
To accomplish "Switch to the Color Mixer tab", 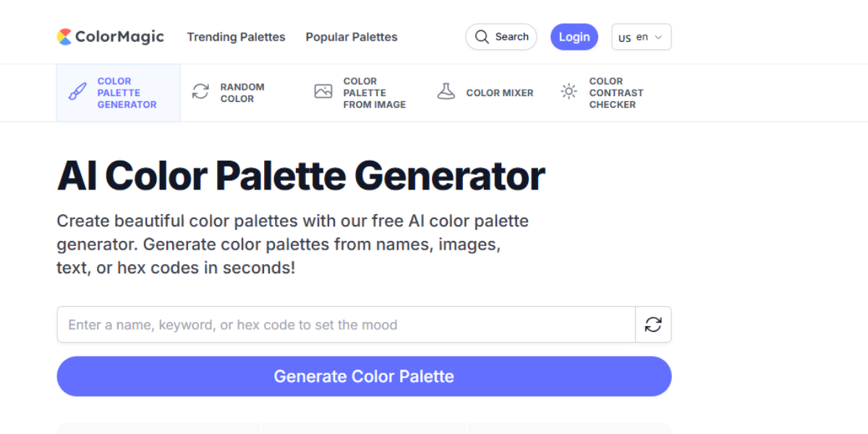I will pos(485,92).
